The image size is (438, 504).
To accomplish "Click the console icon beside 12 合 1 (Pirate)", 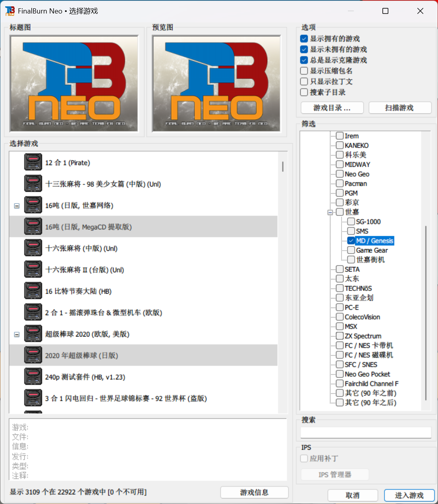I will [33, 163].
